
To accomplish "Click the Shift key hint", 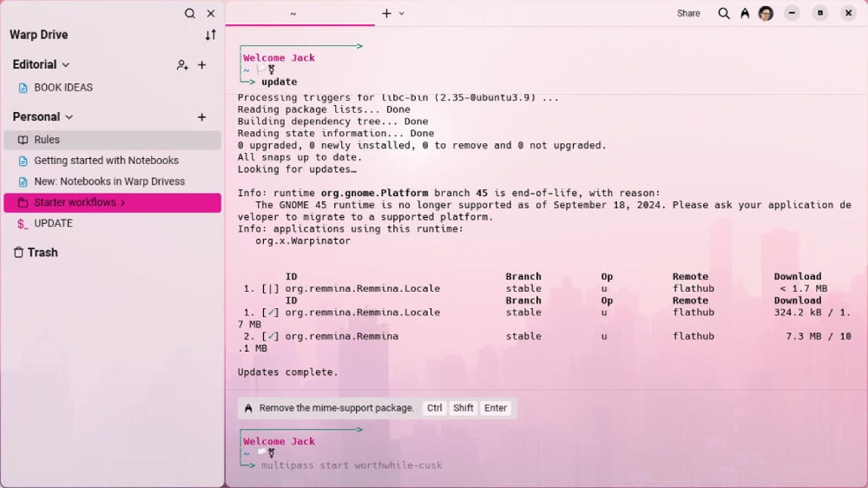I will point(463,408).
